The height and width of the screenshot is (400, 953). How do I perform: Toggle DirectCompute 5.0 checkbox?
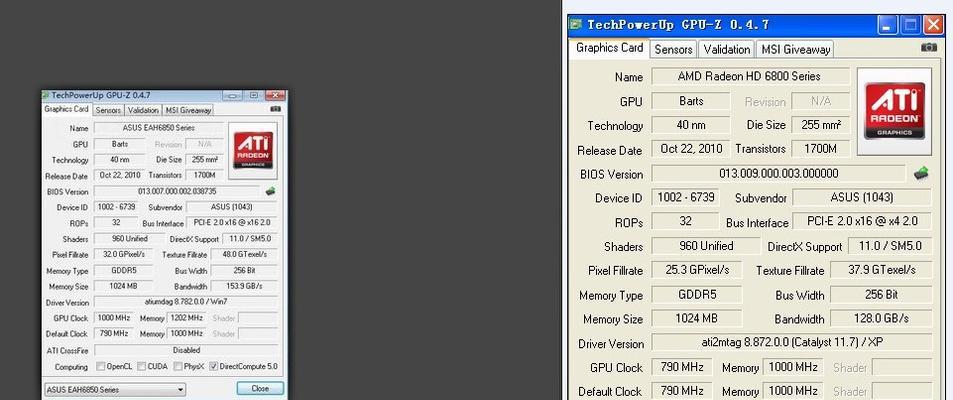213,366
